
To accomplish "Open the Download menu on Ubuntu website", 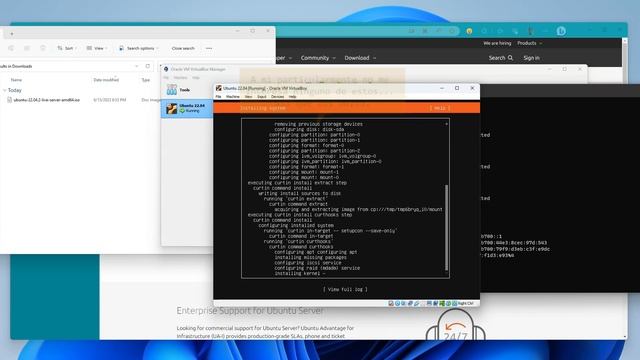I will click(360, 58).
